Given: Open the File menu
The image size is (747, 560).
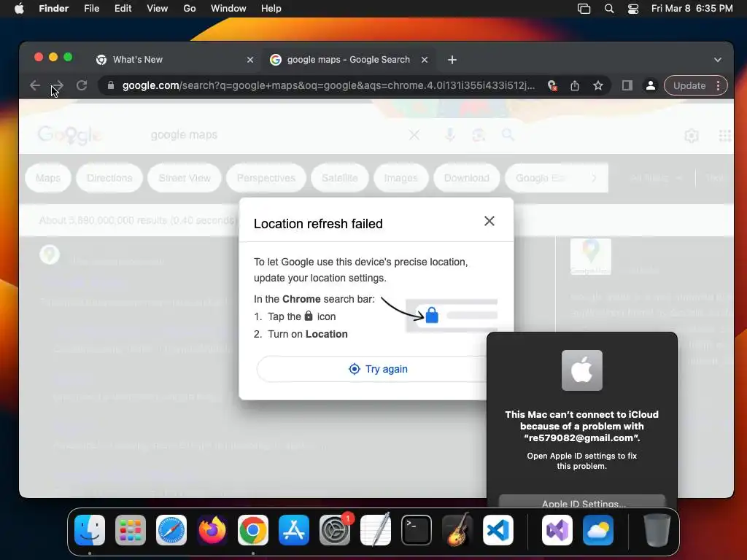Looking at the screenshot, I should click(x=91, y=9).
